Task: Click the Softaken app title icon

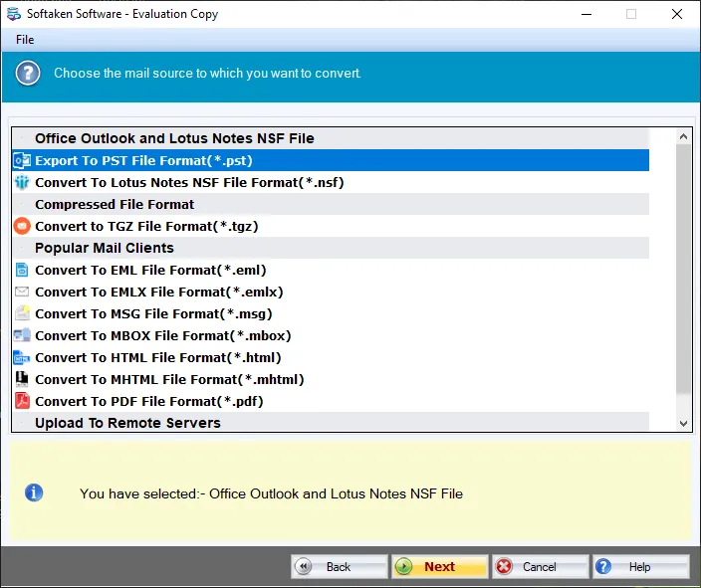Action: point(13,14)
